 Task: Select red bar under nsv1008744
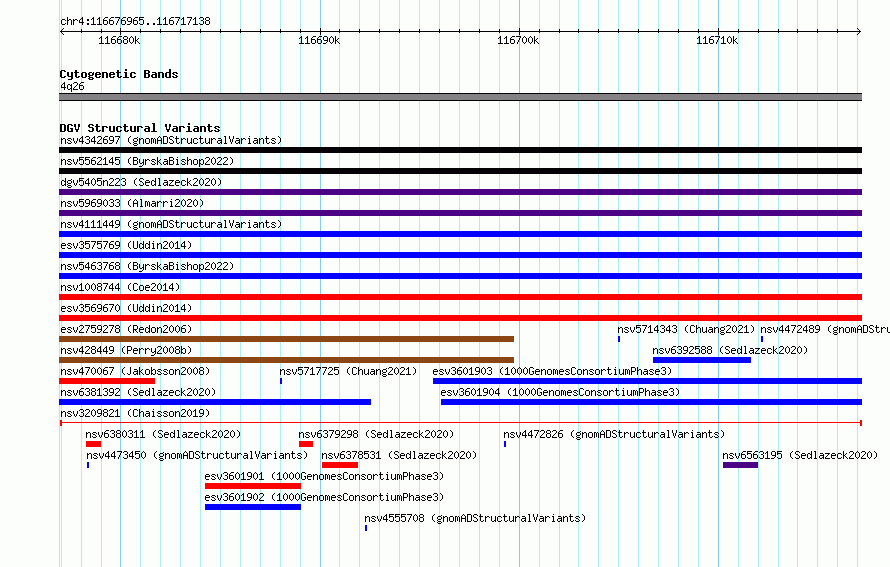tap(460, 297)
